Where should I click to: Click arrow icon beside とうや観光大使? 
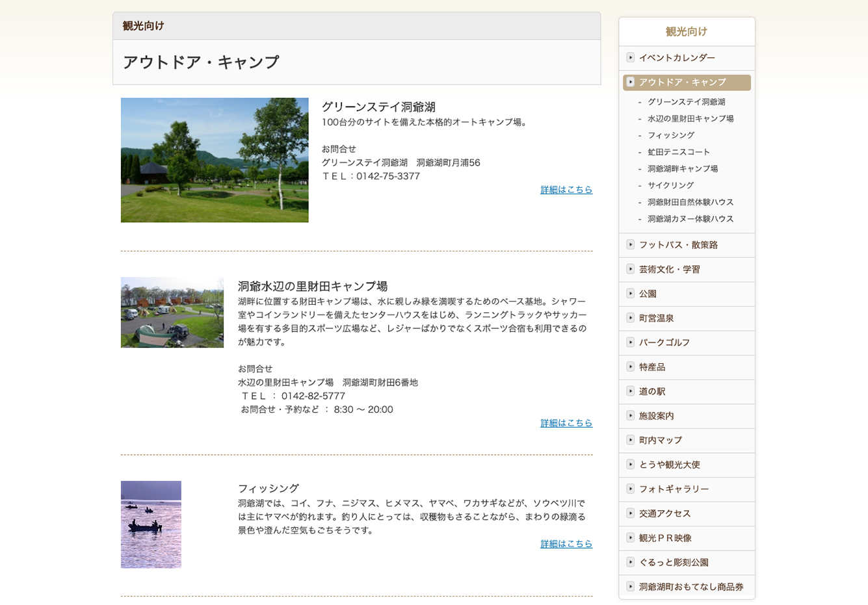(x=630, y=464)
